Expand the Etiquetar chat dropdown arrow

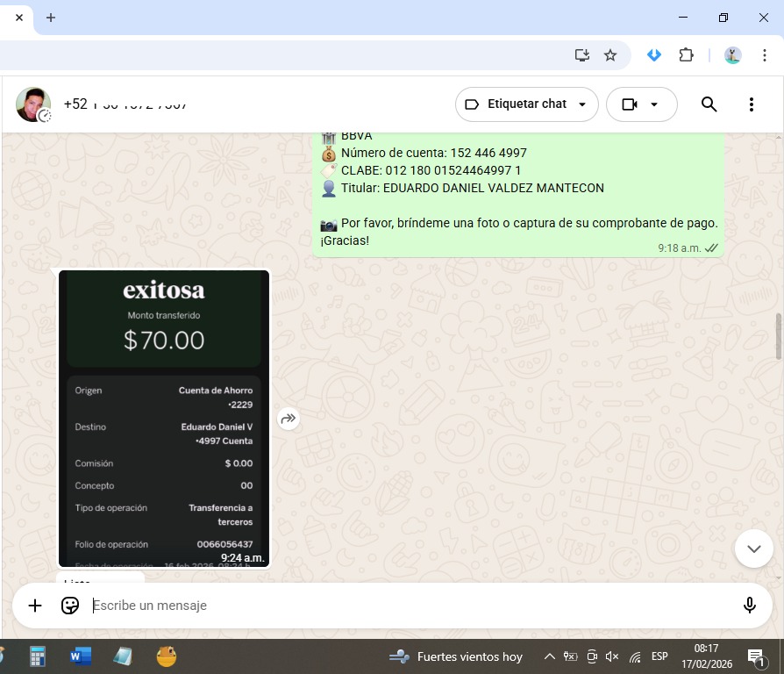(582, 104)
